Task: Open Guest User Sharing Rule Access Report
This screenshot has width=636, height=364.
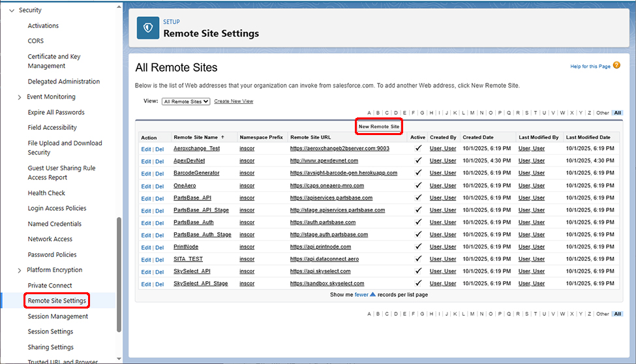Action: pos(62,172)
